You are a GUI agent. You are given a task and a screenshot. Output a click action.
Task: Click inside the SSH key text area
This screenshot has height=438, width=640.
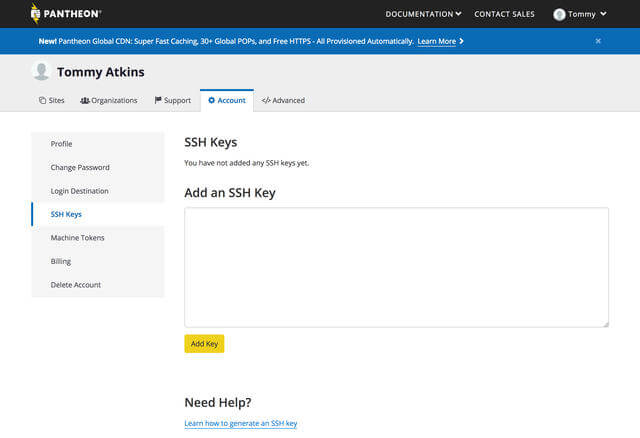(396, 266)
